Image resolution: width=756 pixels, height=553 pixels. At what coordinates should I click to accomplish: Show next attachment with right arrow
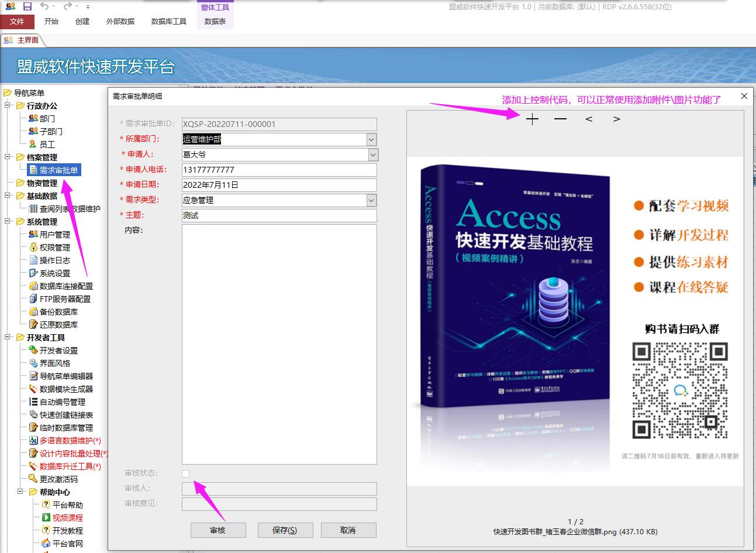616,119
